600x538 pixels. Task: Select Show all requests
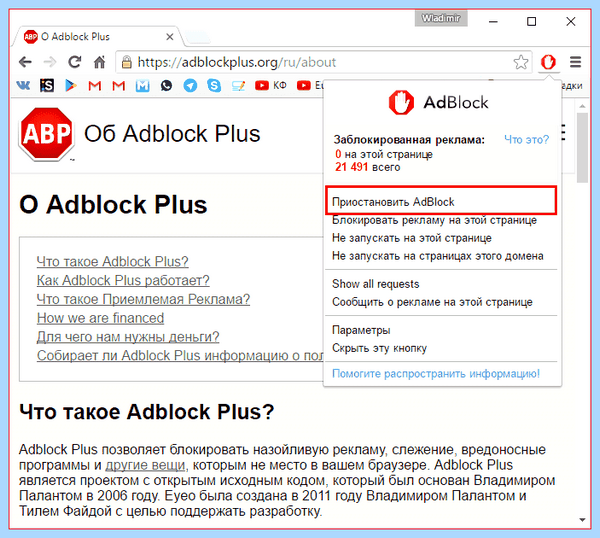[x=376, y=284]
